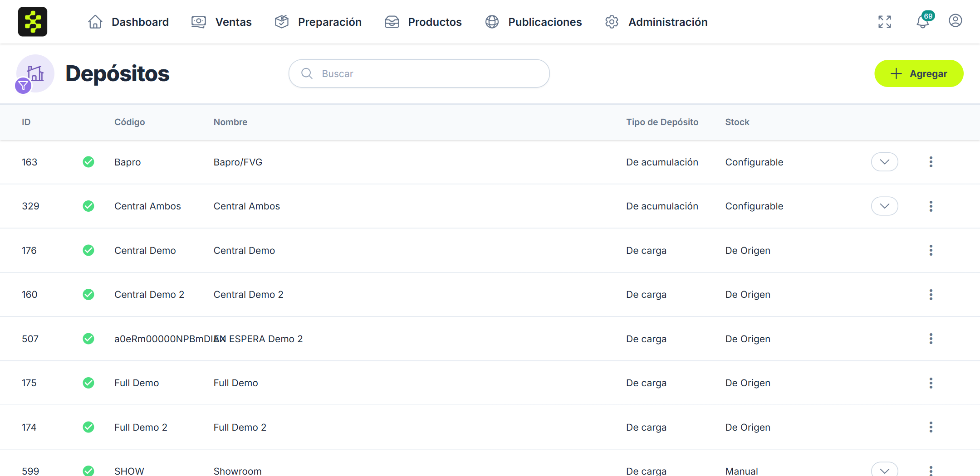Open fullscreen mode icon
The height and width of the screenshot is (476, 980).
click(x=885, y=22)
